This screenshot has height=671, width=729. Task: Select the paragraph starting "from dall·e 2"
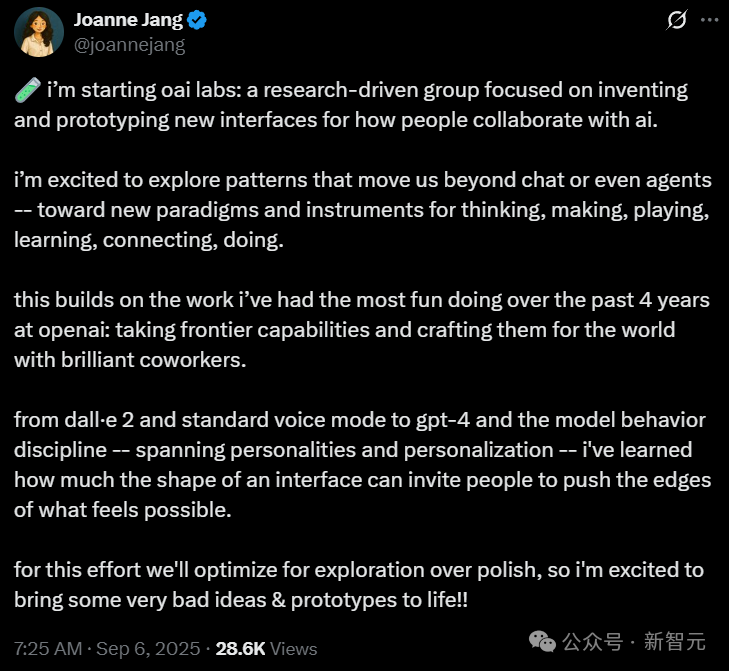tap(363, 465)
